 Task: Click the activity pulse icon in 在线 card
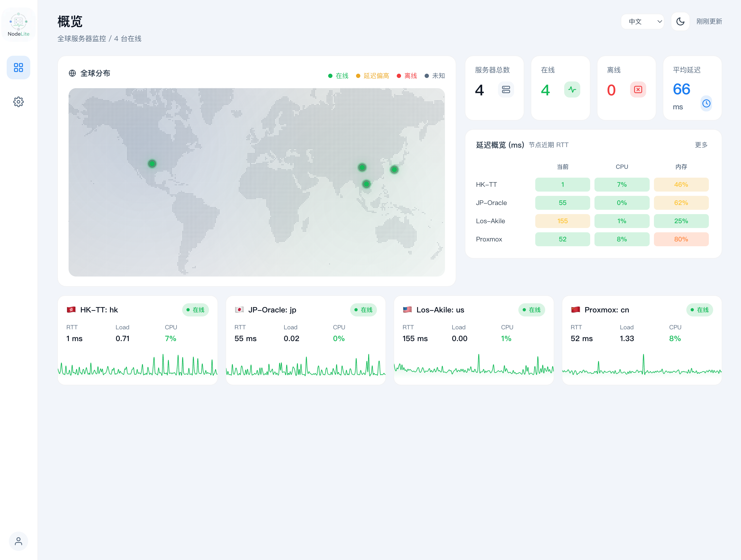tap(572, 89)
